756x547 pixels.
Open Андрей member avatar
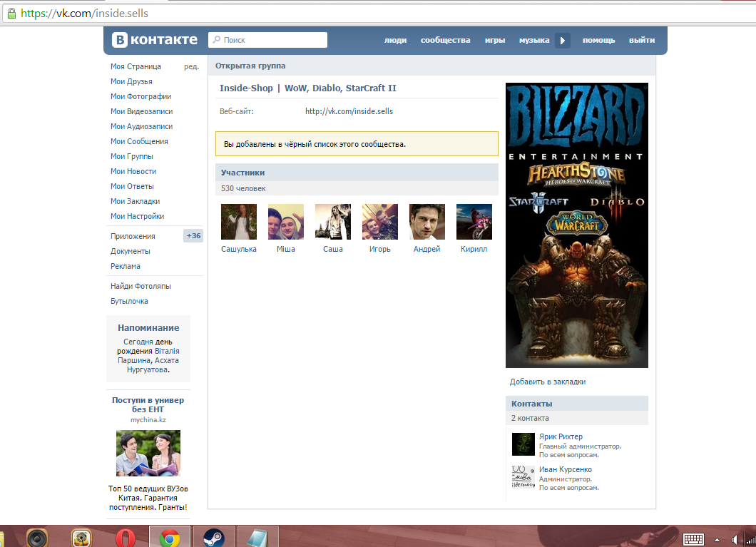(x=427, y=222)
